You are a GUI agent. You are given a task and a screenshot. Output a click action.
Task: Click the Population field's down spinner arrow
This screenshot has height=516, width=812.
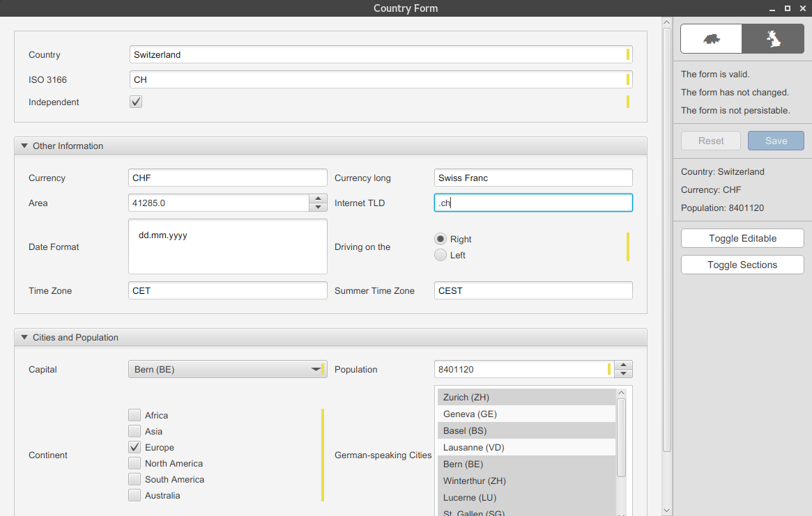[x=623, y=373]
